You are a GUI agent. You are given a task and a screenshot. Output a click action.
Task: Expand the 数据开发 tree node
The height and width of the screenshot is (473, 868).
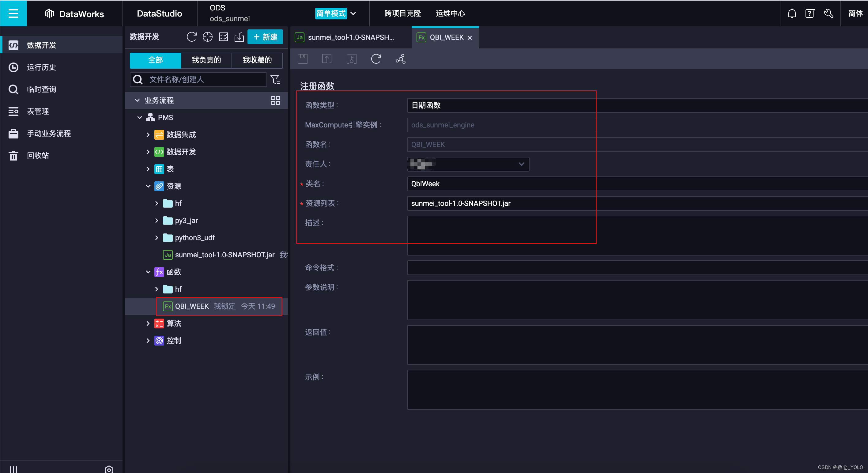148,152
